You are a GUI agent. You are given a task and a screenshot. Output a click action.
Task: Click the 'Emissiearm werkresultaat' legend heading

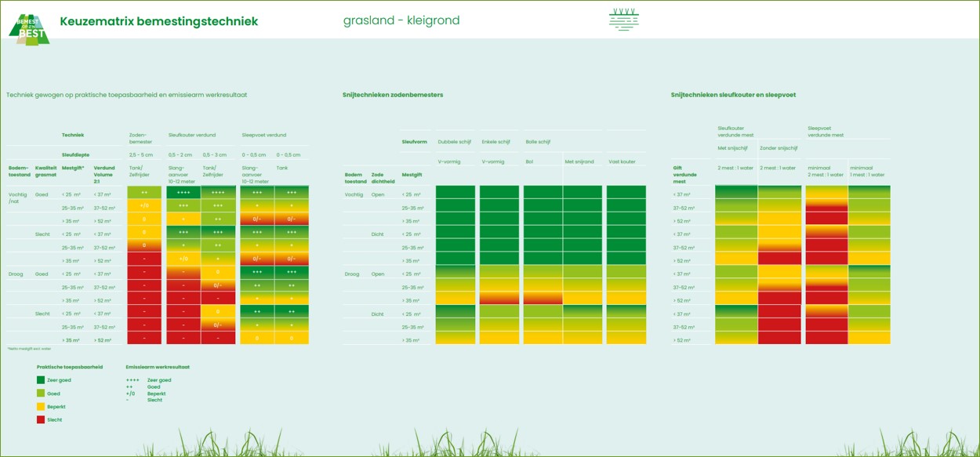[158, 367]
